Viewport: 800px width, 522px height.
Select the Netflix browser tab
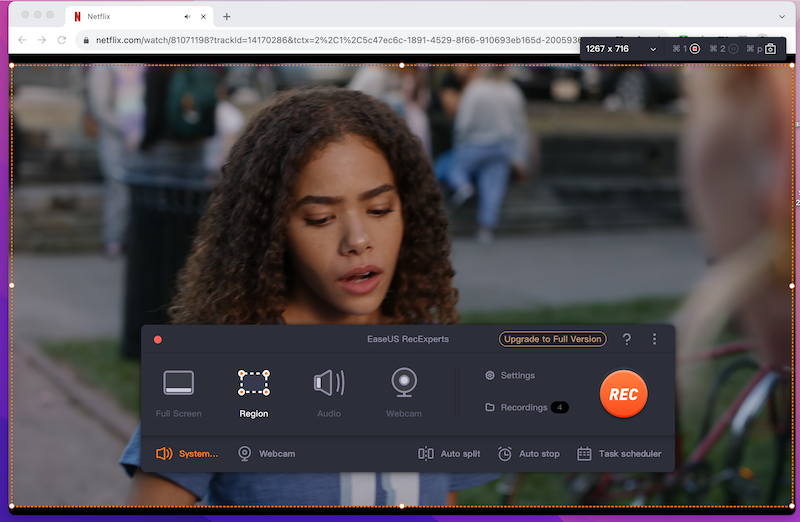139,16
